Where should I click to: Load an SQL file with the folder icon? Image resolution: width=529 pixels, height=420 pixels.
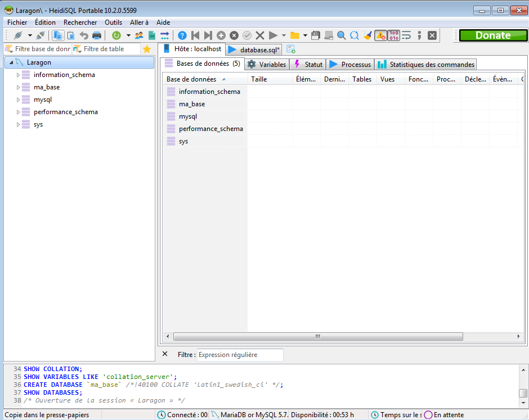pyautogui.click(x=295, y=35)
